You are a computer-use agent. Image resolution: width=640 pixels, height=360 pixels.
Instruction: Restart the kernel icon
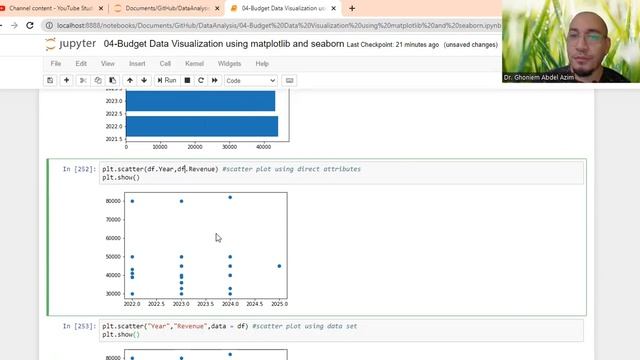(x=201, y=80)
